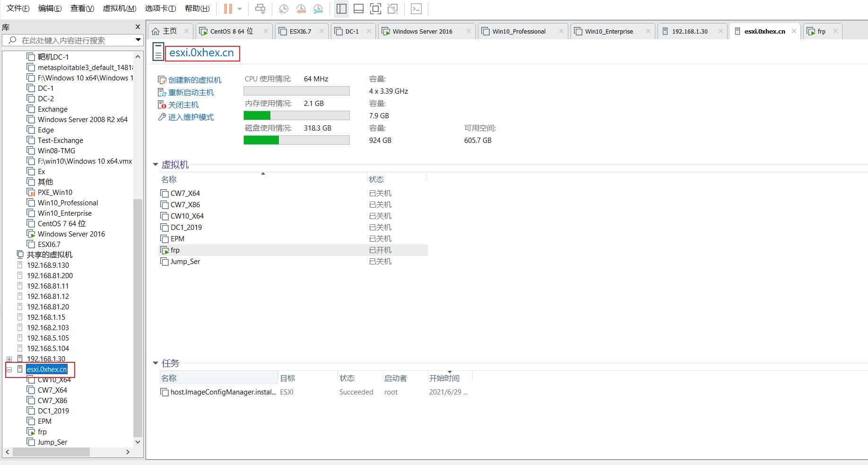This screenshot has height=465, width=868.
Task: Enter Unity mode via the toolbar icon
Action: point(393,9)
